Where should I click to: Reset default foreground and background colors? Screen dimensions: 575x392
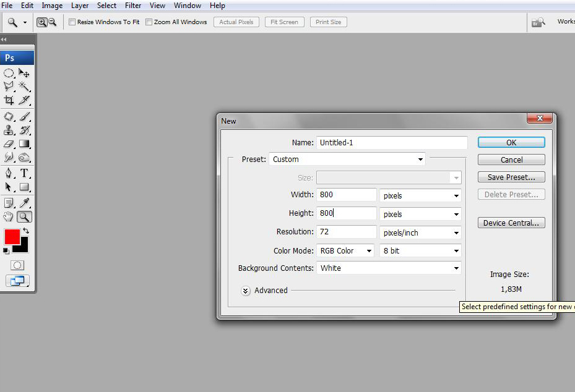6,251
